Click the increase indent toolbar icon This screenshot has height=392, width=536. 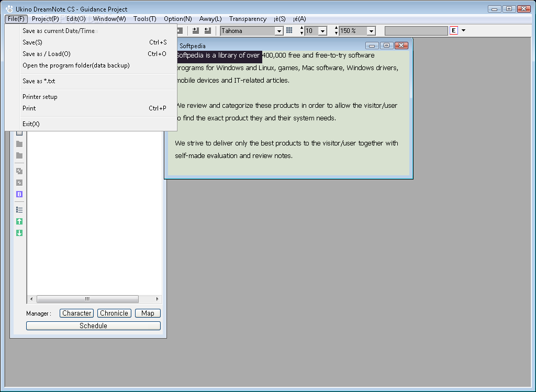click(196, 31)
